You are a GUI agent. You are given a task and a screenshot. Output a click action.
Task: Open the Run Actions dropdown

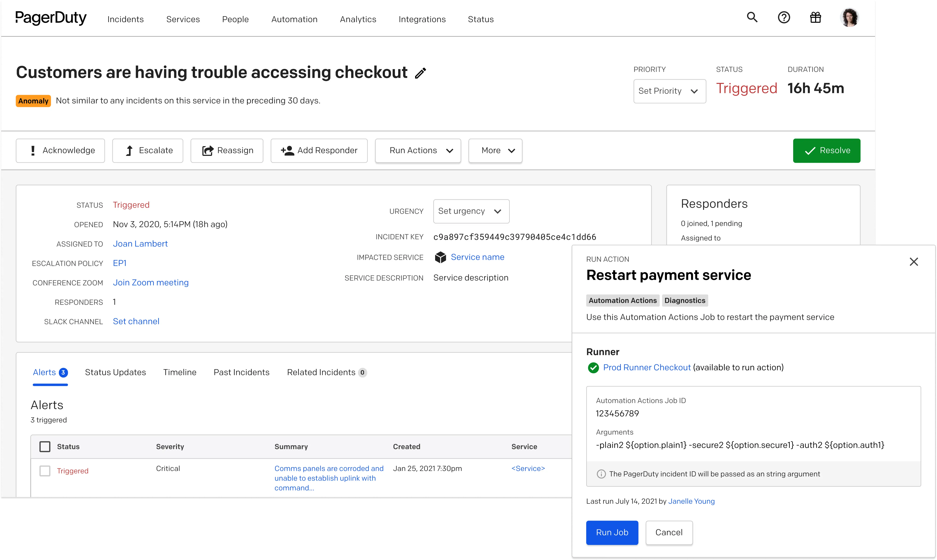point(418,151)
